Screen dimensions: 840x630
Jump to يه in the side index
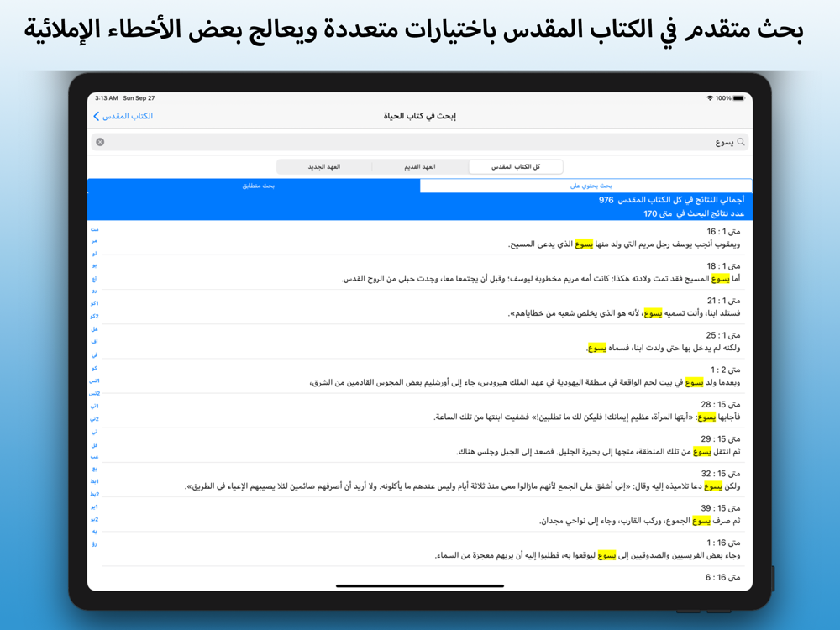click(x=94, y=532)
